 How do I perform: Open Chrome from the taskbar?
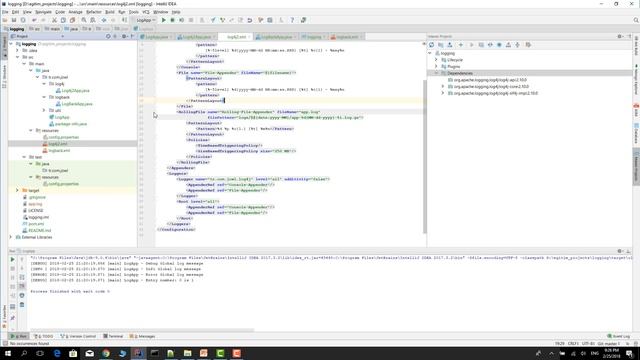[106, 353]
